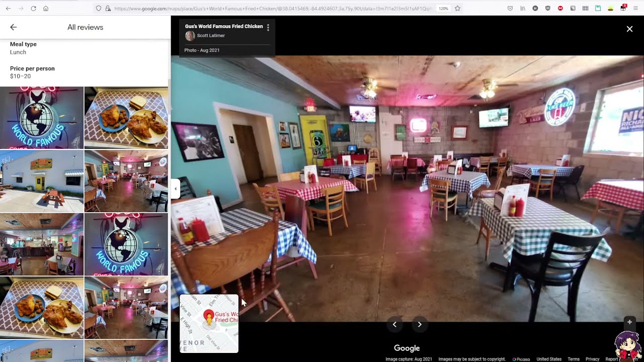Show the previous photo
This screenshot has width=644, height=362.
(x=394, y=324)
